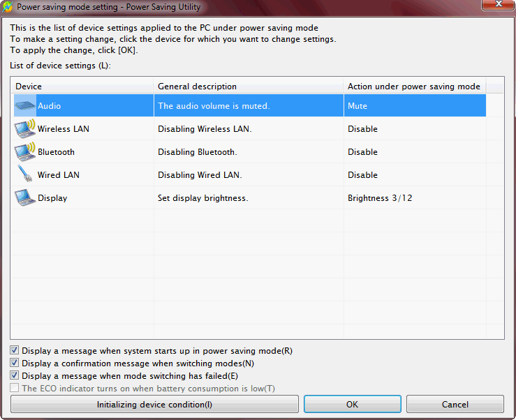Click the Initializing device condition button

pyautogui.click(x=154, y=404)
